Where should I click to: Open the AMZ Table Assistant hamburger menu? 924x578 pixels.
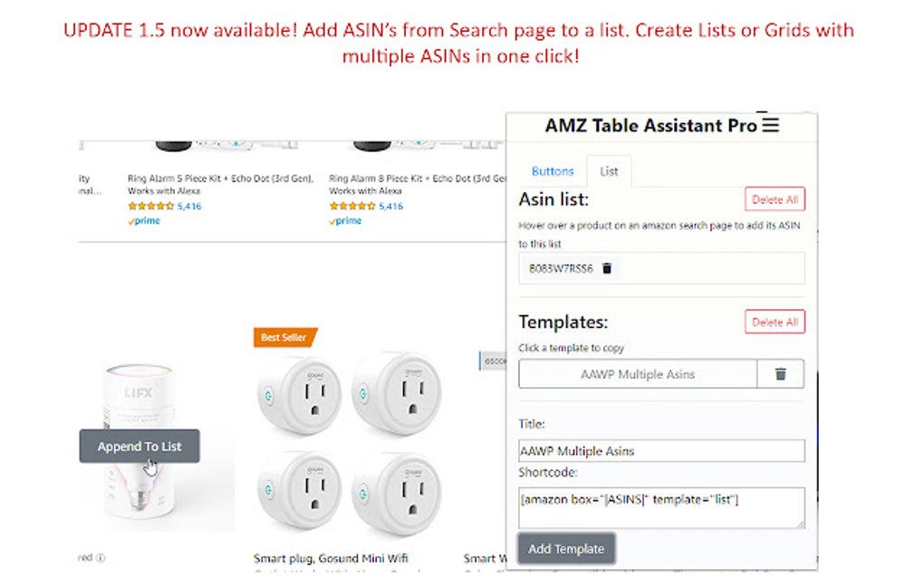coord(770,125)
